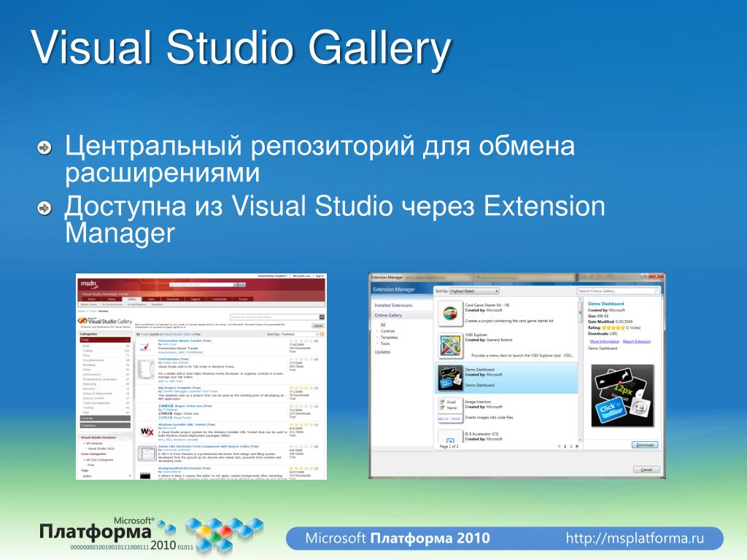Expand the Controls node in Online Gallery
747x560 pixels.
click(377, 331)
